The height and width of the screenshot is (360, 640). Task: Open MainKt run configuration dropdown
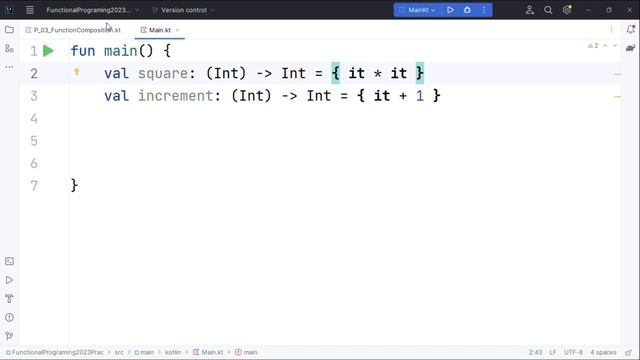(418, 10)
